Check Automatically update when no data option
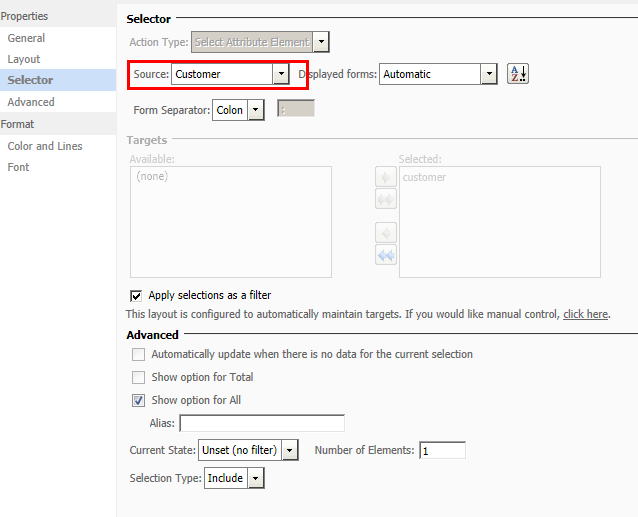Viewport: 638px width, 517px height. click(138, 354)
